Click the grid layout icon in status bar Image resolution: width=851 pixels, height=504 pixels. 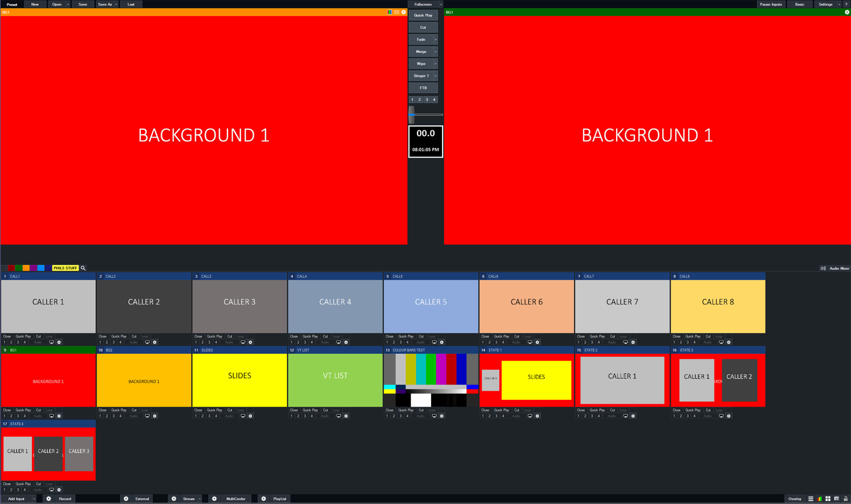coord(827,499)
